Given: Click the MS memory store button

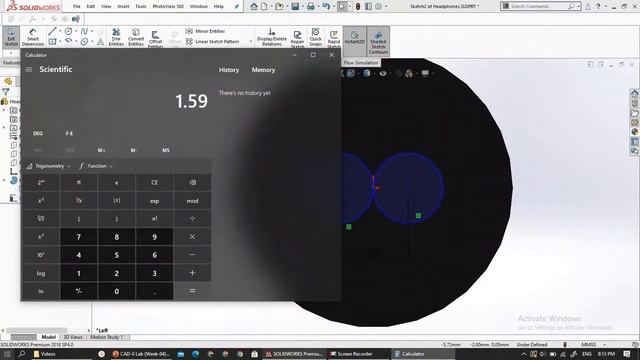Looking at the screenshot, I should 165,150.
